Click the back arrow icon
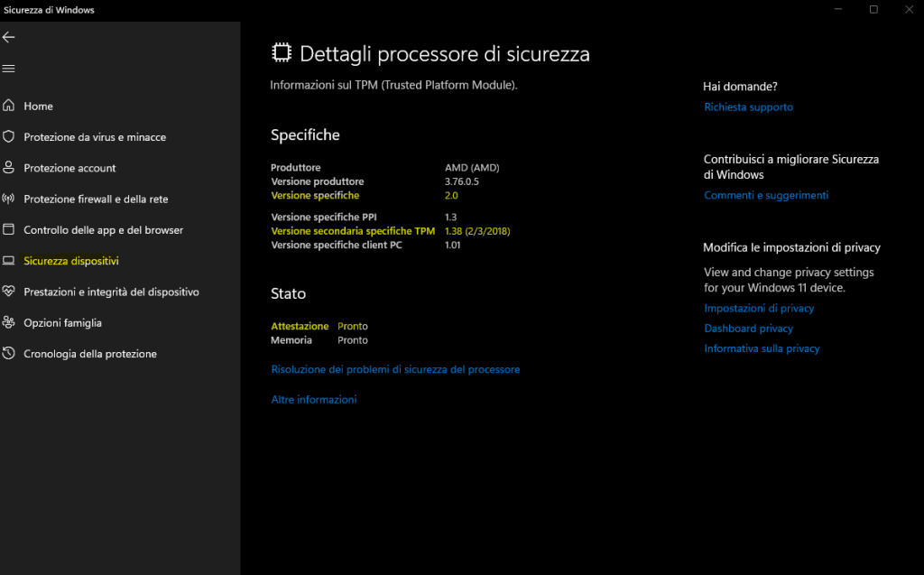Image resolution: width=924 pixels, height=575 pixels. [9, 37]
